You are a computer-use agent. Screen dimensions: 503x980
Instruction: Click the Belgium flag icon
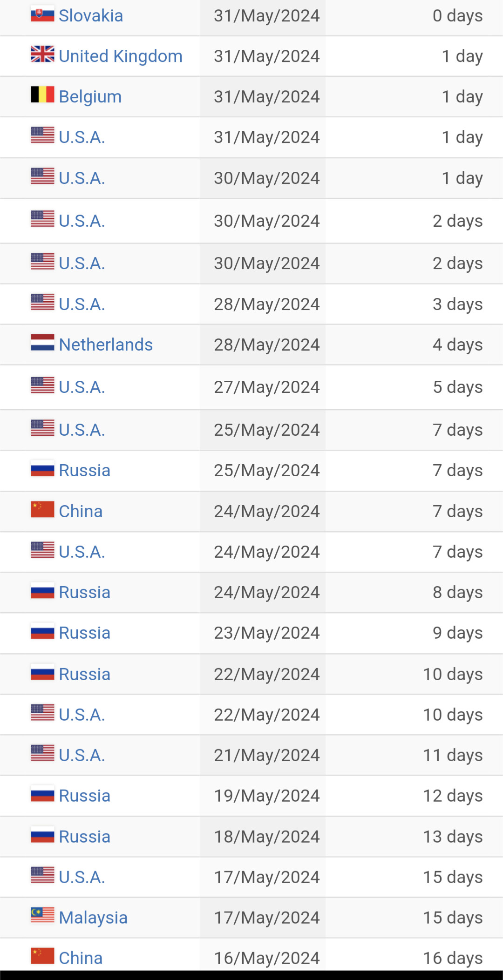pyautogui.click(x=42, y=95)
